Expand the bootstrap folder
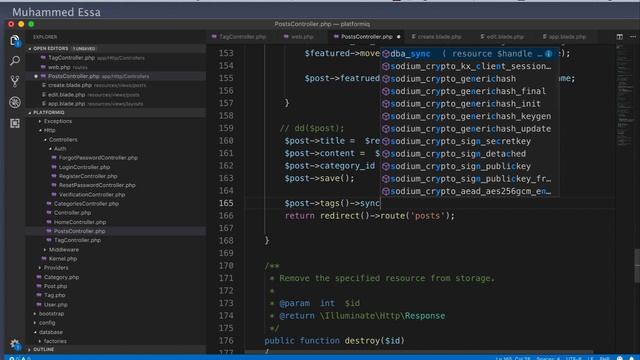Viewport: 640px width, 360px height. point(51,313)
